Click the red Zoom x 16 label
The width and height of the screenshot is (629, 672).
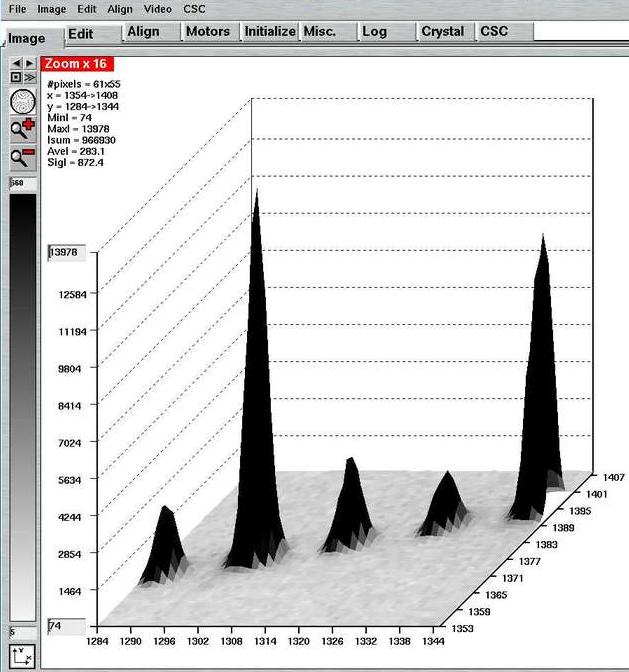(77, 64)
